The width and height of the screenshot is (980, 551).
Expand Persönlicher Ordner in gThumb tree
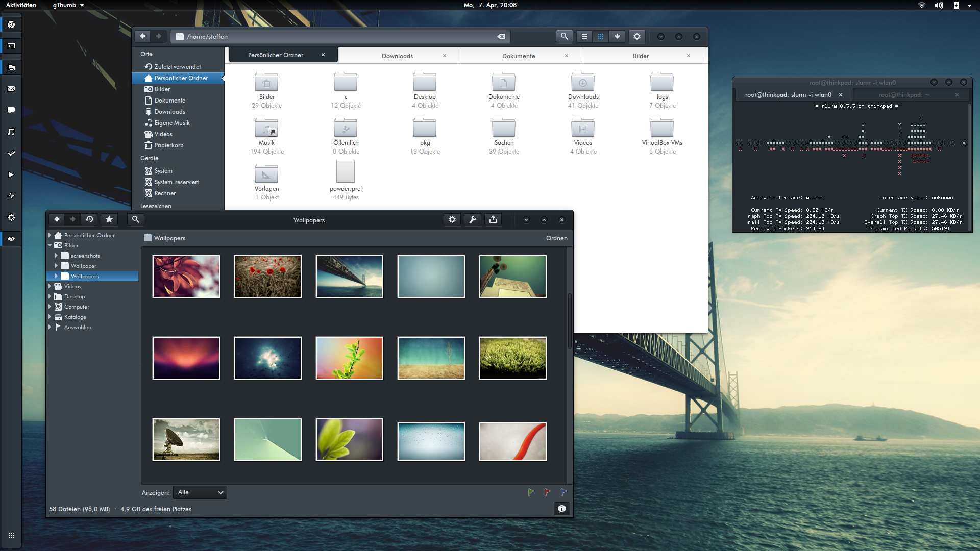click(50, 235)
